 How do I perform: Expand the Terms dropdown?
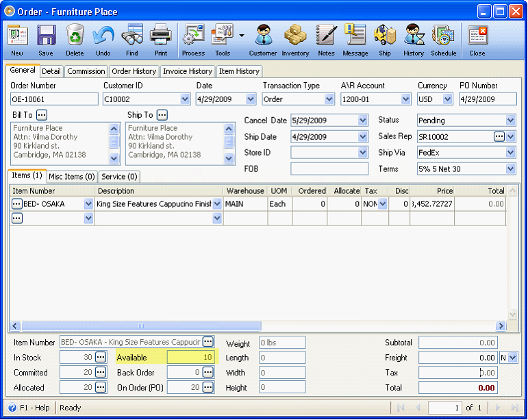click(x=510, y=169)
